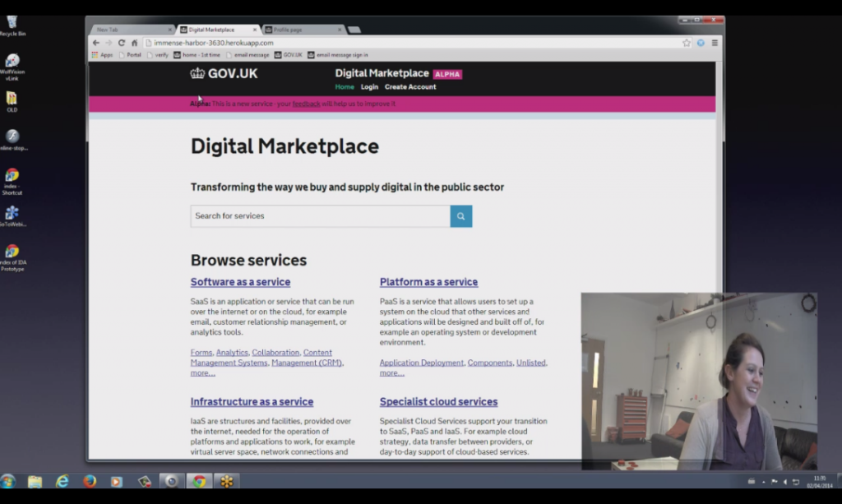Close the New Tab browser tab
This screenshot has height=504, width=842.
169,30
